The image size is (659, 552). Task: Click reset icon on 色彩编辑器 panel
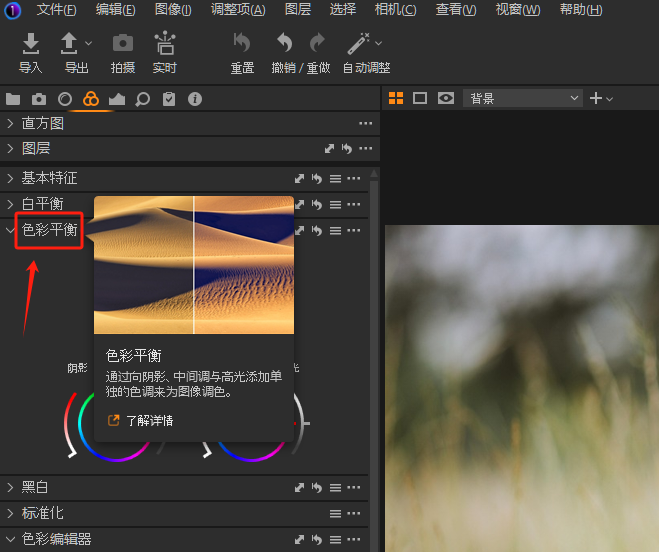(316, 539)
